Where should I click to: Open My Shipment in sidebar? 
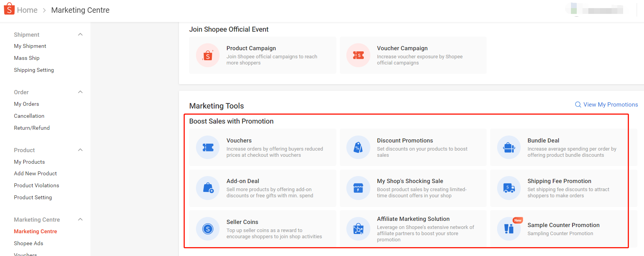tap(30, 46)
